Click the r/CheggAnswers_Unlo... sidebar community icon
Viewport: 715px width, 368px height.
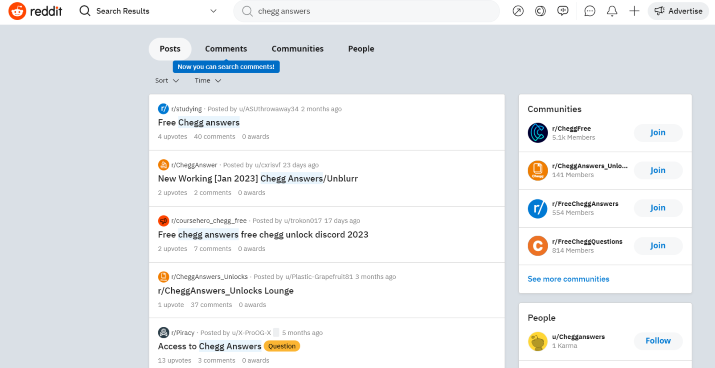click(538, 171)
